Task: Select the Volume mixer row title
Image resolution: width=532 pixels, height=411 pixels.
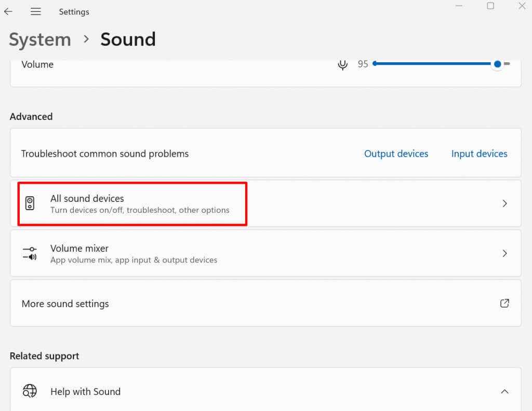Action: click(x=79, y=249)
